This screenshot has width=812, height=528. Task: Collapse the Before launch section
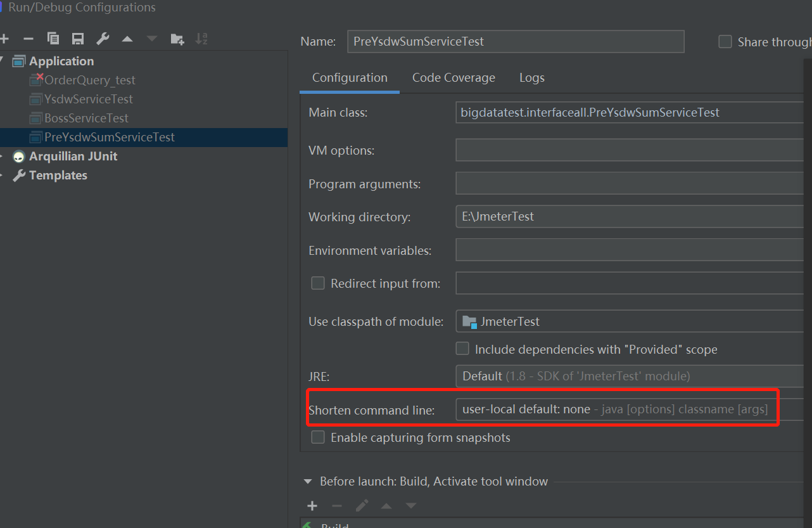(x=308, y=482)
